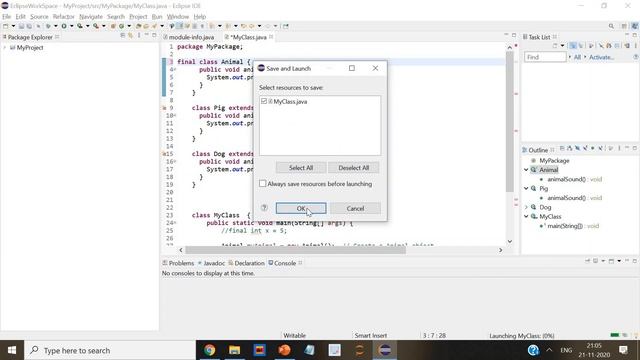
Task: Click the Windows Start button
Action: 12,350
